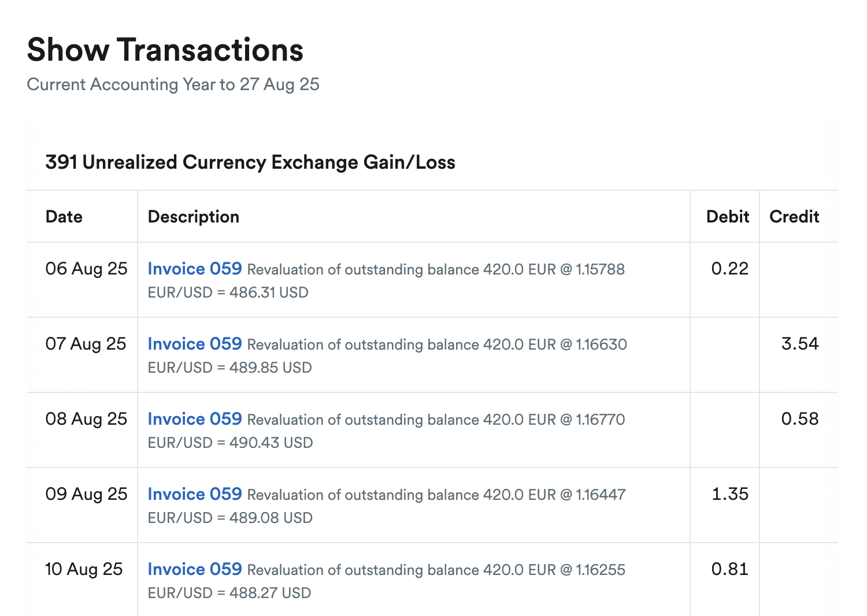This screenshot has height=616, width=867.
Task: Click 'EUR/USD = 489.08 USD' text
Action: tap(230, 518)
